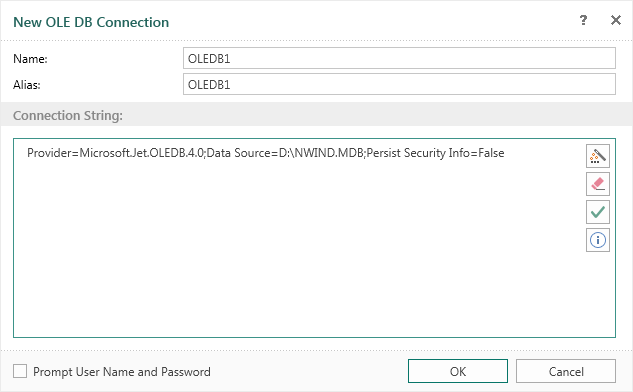Screen dimensions: 633x392
Task: Cancel the new OLE DB connection
Action: [566, 371]
